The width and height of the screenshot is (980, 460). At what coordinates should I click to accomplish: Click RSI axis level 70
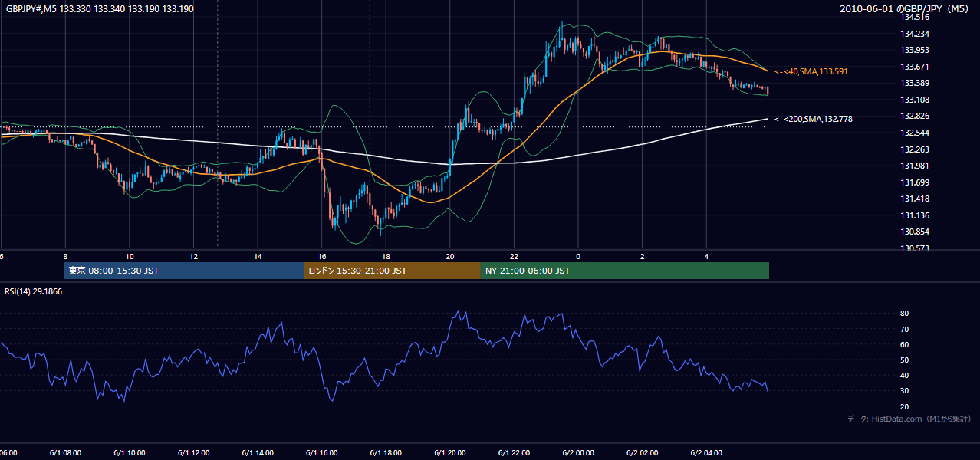tap(905, 329)
